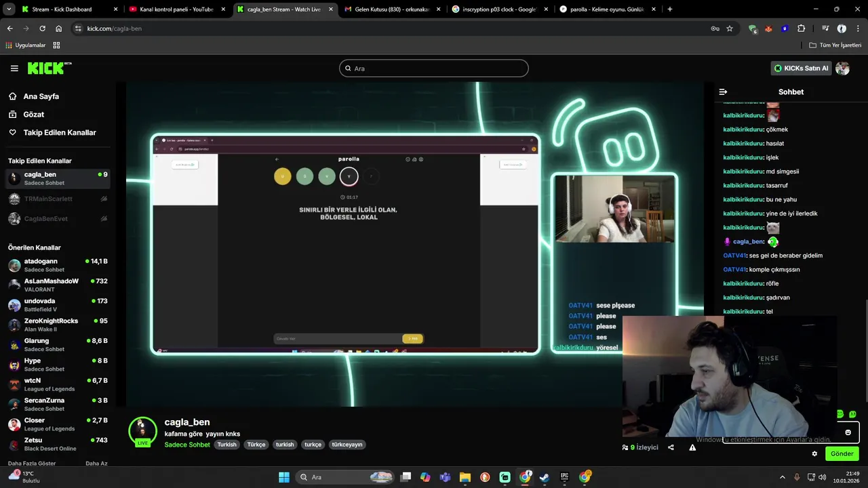Open the apps grid in bookmarks bar
The height and width of the screenshot is (488, 868).
click(56, 45)
